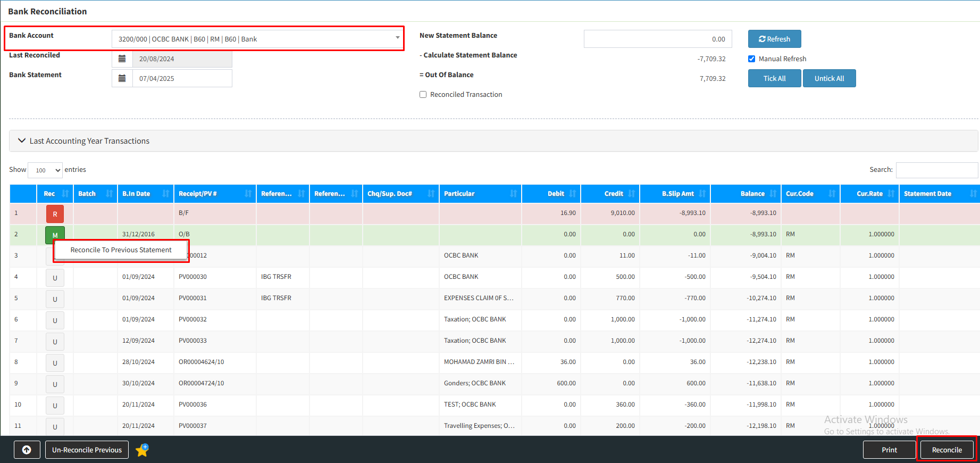Click the Reconcile button
This screenshot has width=980, height=463.
click(947, 450)
